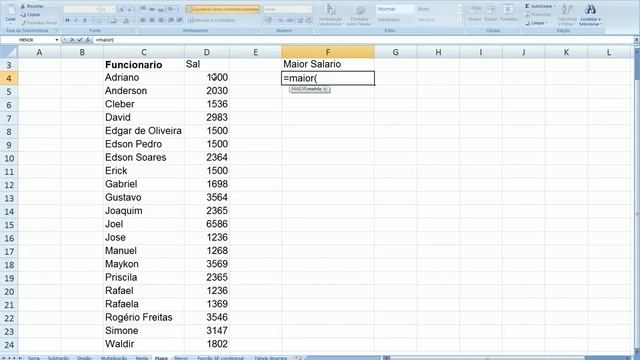
Task: Toggle italic (I) formatting
Action: tap(76, 20)
